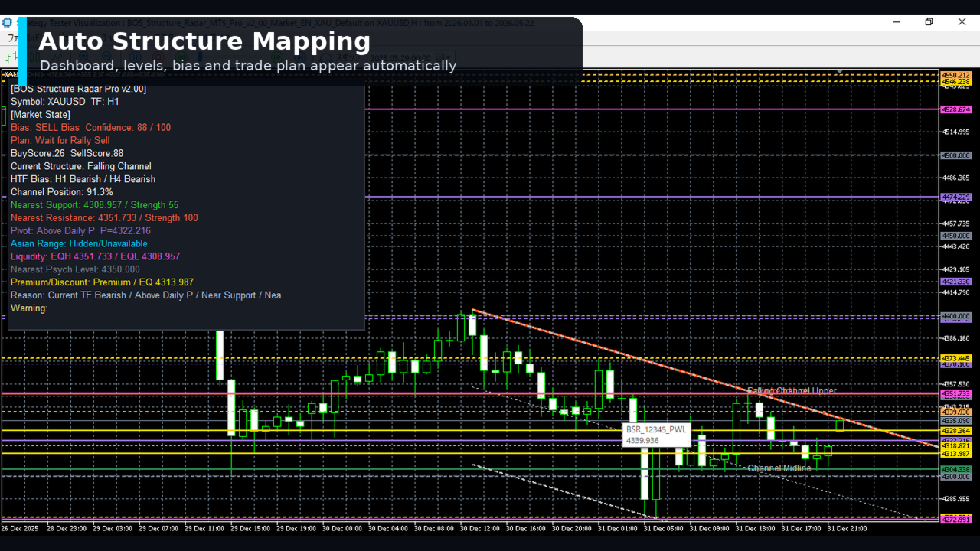Screen dimensions: 980x551
Task: Click the yellow 4313.987 equilibrium price tag
Action: [956, 454]
